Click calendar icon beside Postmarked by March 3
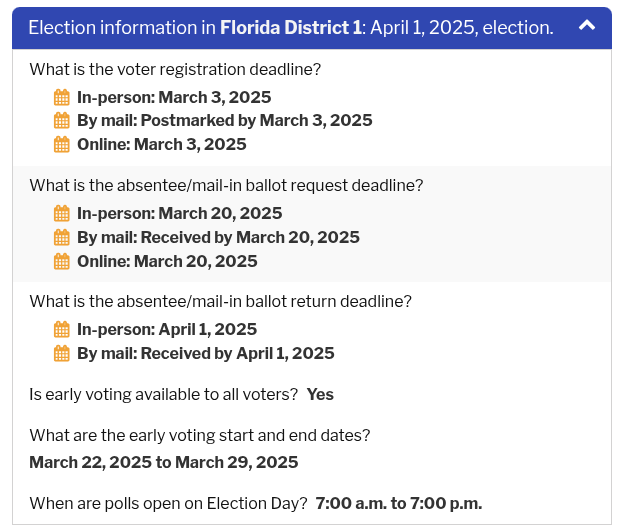 pyautogui.click(x=62, y=121)
